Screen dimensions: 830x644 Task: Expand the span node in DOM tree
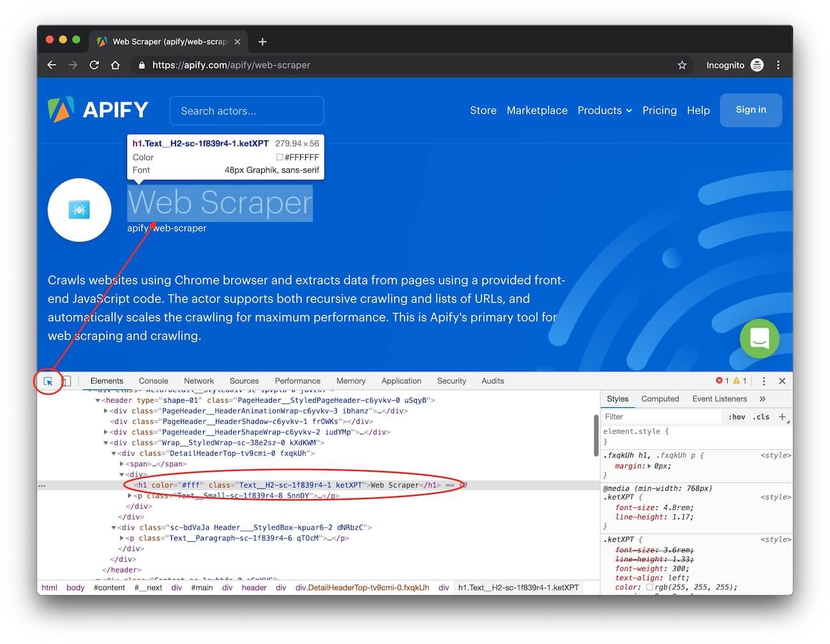[122, 464]
